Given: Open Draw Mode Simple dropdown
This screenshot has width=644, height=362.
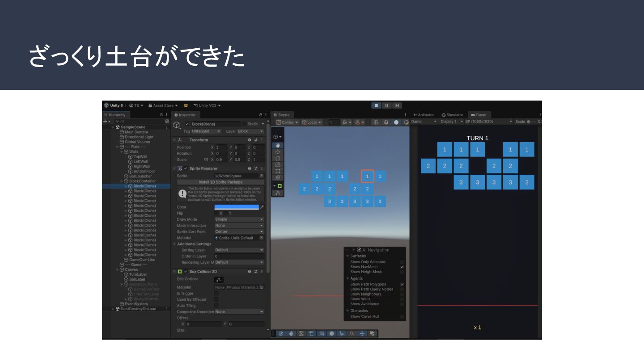Looking at the screenshot, I should tap(239, 219).
